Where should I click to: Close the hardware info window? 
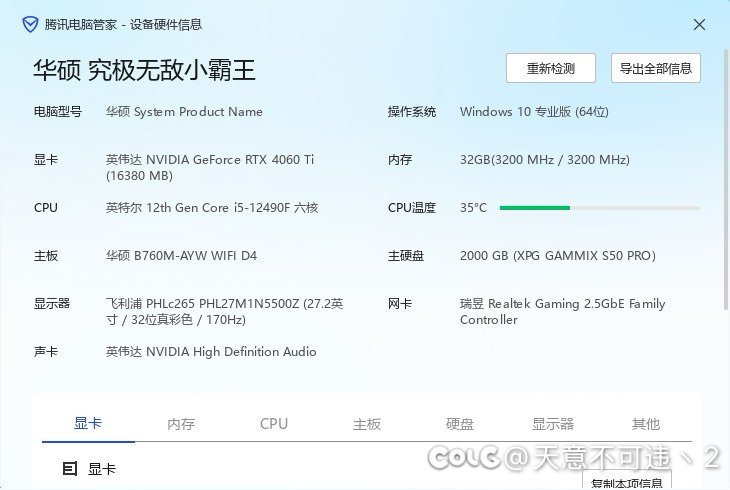pos(699,25)
